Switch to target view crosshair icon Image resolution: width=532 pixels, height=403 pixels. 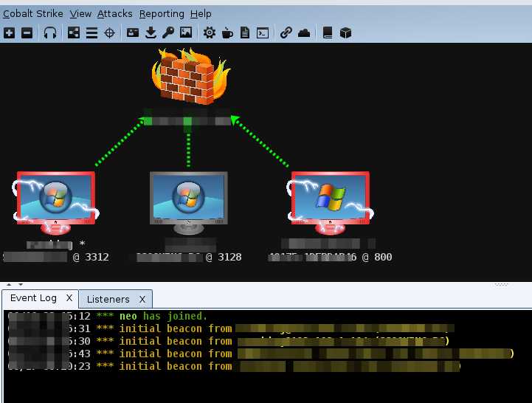click(109, 33)
